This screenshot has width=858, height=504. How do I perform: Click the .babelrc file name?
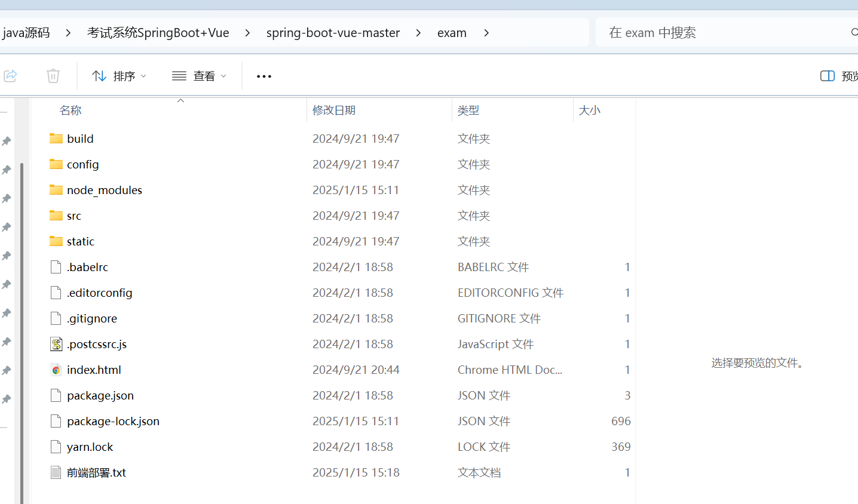[x=88, y=267]
